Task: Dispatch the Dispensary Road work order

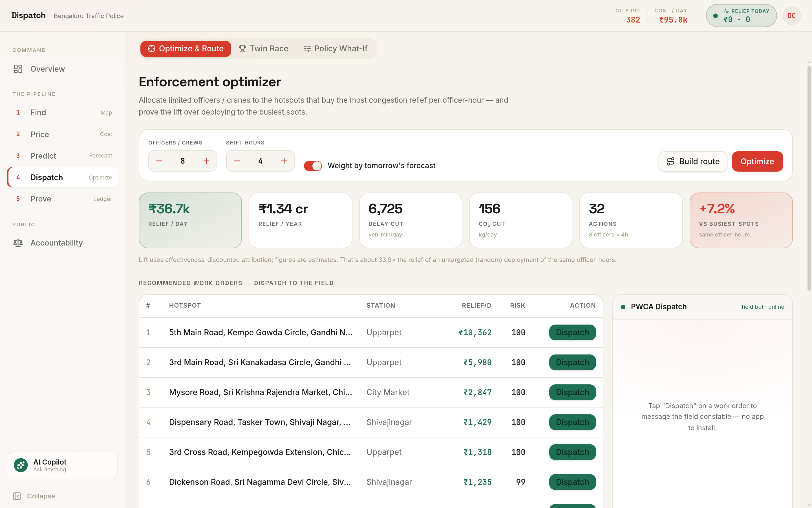Action: [x=572, y=422]
